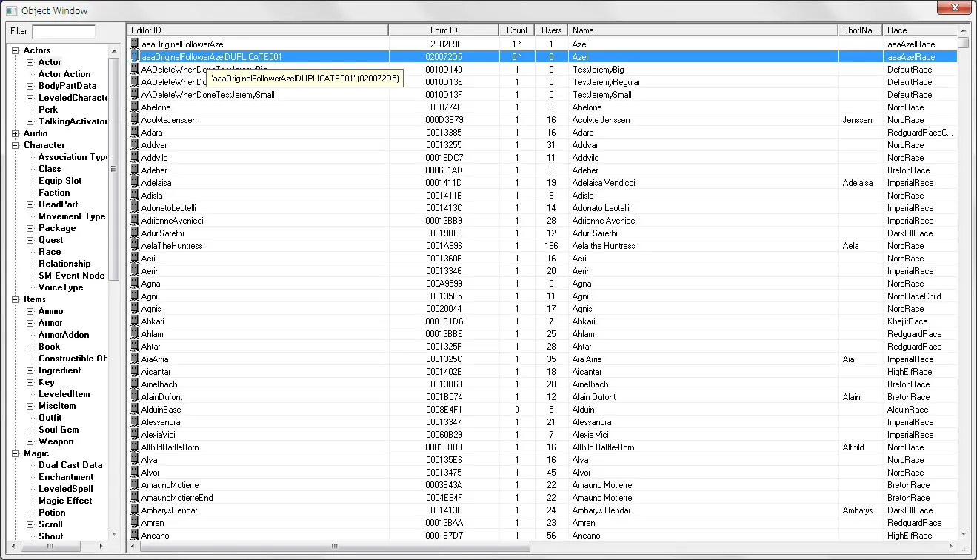Click the actor icon beside AmbarysRendar
977x560 pixels.
pyautogui.click(x=135, y=510)
